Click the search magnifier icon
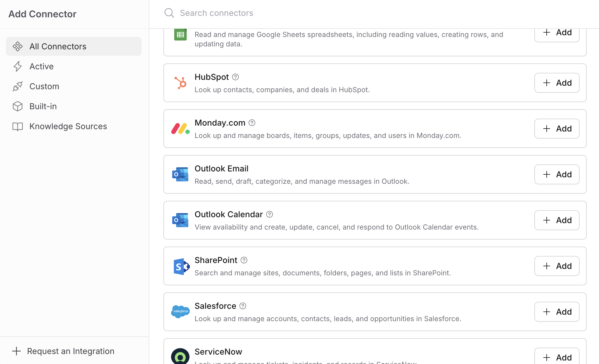 point(169,13)
